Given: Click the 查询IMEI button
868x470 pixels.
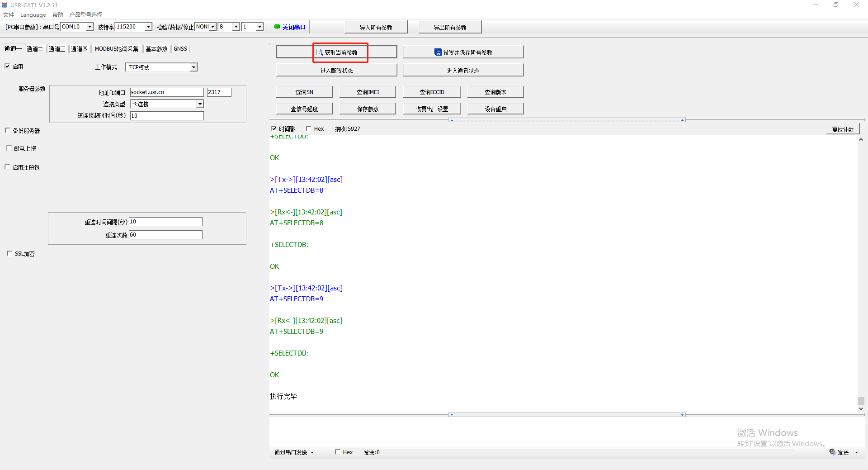Looking at the screenshot, I should pyautogui.click(x=368, y=92).
